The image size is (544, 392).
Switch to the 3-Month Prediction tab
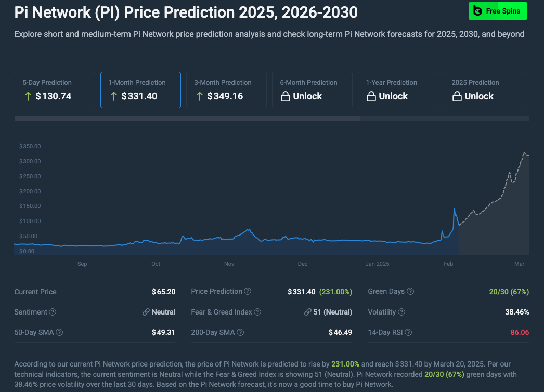tap(226, 90)
